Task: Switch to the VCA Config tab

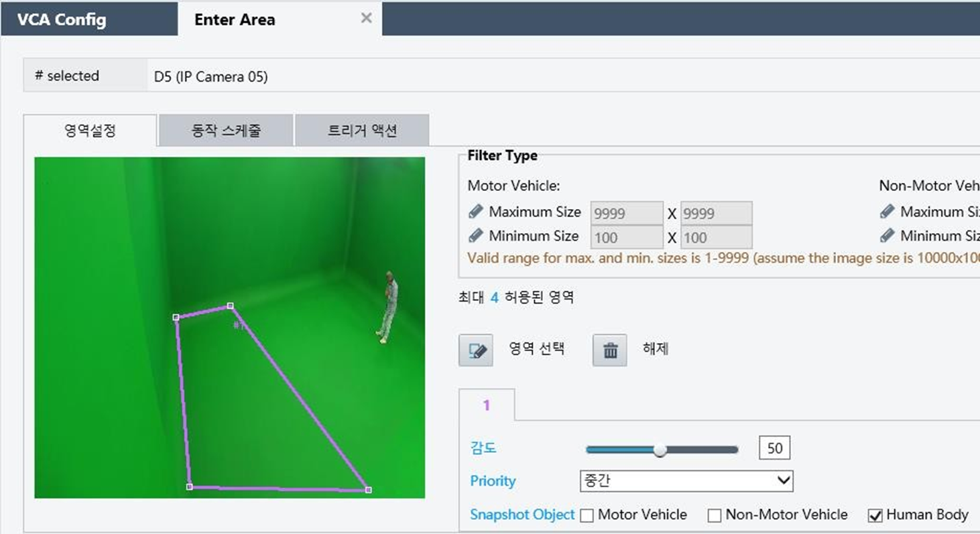Action: tap(62, 19)
